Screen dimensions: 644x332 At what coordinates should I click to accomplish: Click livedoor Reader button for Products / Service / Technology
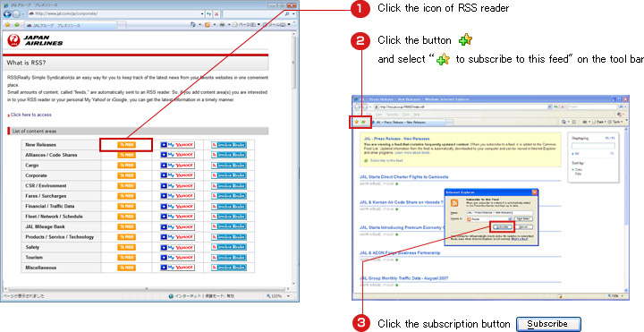pos(229,237)
